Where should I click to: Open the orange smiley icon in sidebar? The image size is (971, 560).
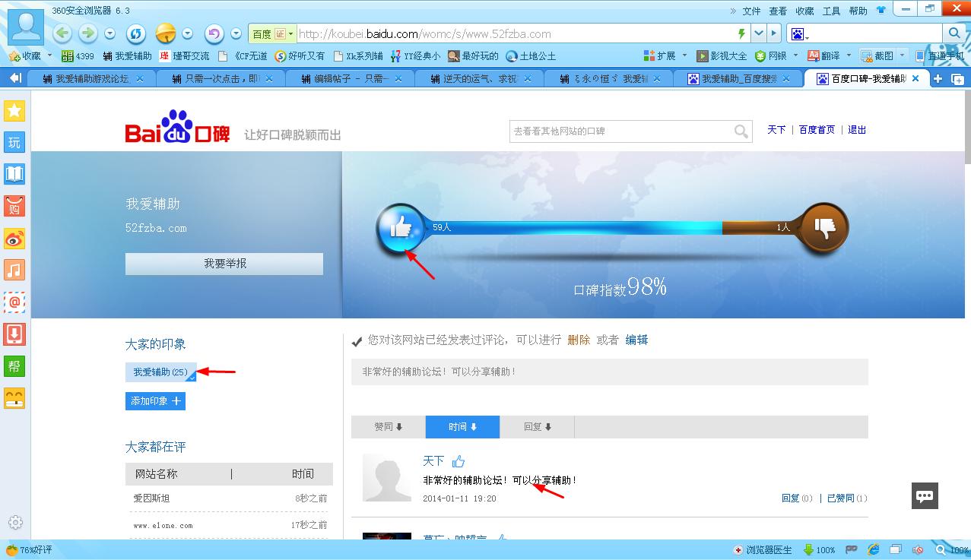(14, 398)
